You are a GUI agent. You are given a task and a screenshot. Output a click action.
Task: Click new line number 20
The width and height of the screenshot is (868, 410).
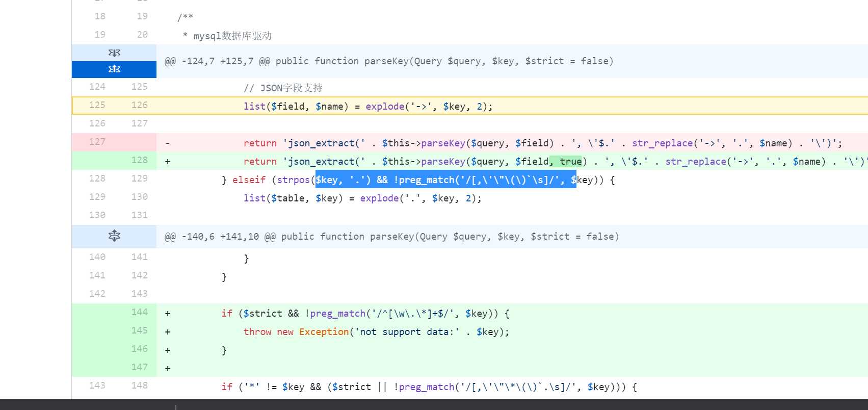142,35
